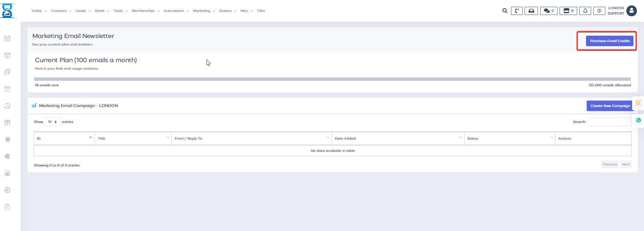The image size is (644, 231).
Task: Click the calendar icon in left sidebar
Action: pos(7,38)
